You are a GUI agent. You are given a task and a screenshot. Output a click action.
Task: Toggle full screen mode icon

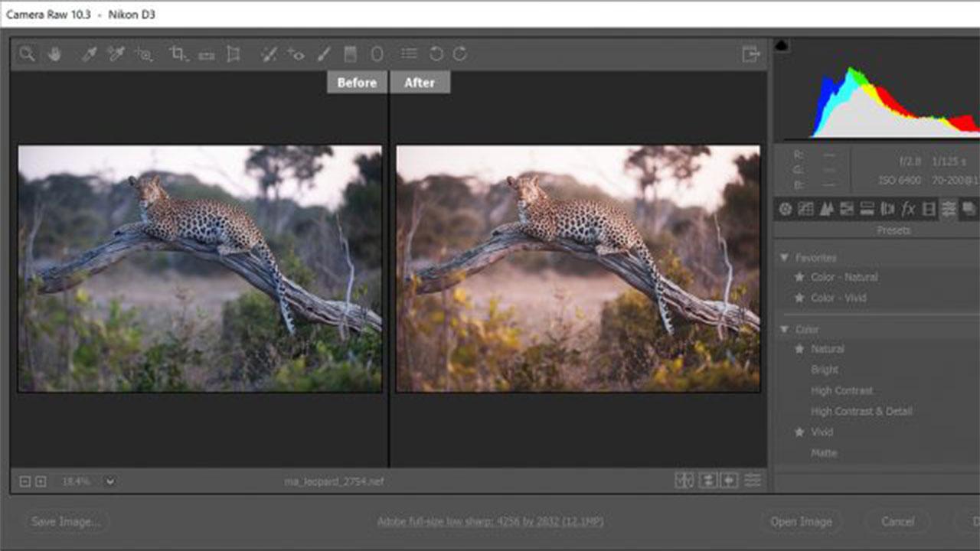pos(751,54)
